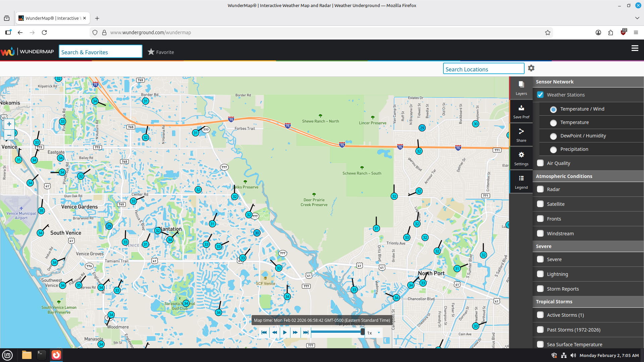The image size is (644, 362).
Task: Expand the Firefox tab list chevron
Action: coord(637,18)
